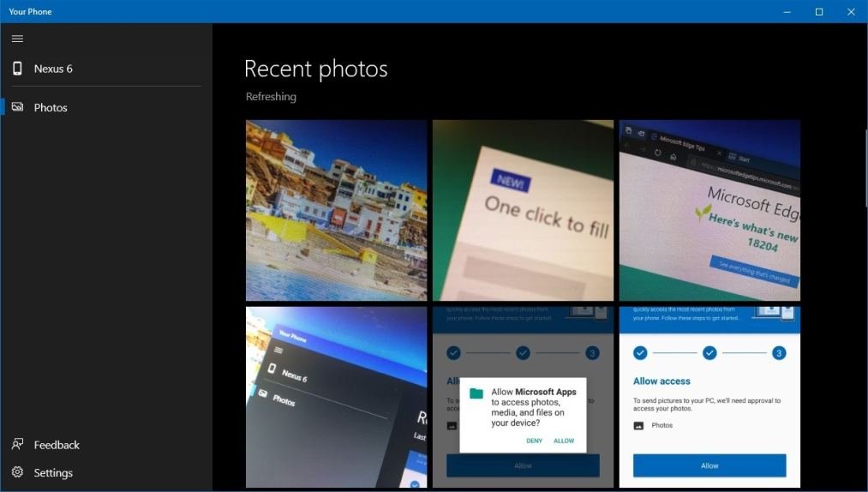This screenshot has width=868, height=492.
Task: Click the Settings gear icon
Action: [17, 472]
